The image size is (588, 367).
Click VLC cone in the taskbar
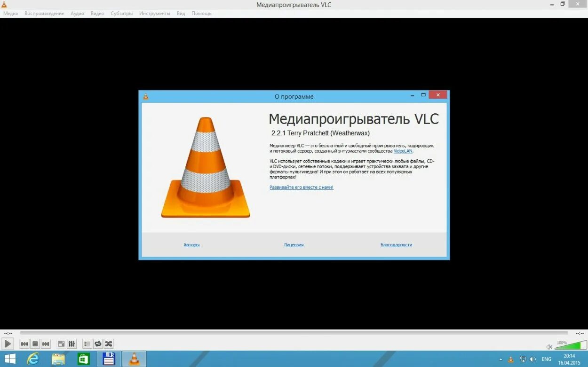tap(134, 359)
